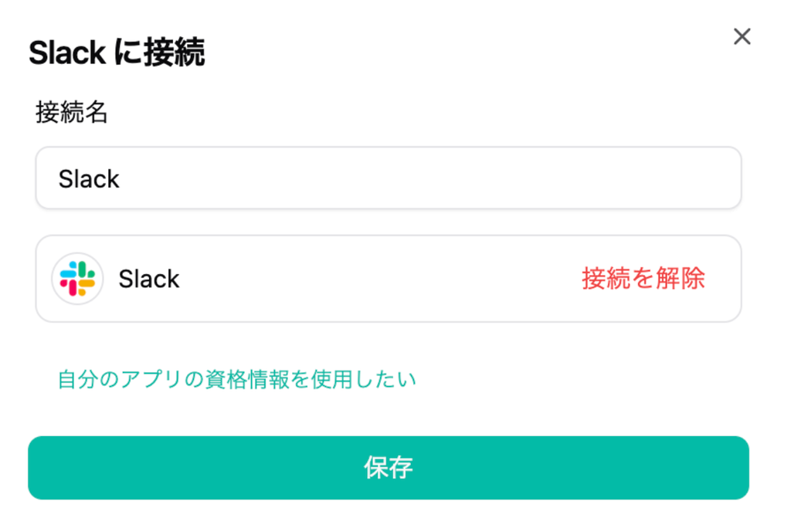Dismiss the dialog using the X icon
Screen dimensions: 791x532
click(742, 36)
